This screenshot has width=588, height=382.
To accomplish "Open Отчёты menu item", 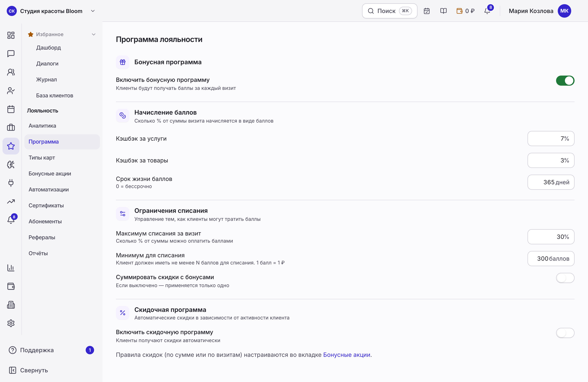I will (62, 253).
